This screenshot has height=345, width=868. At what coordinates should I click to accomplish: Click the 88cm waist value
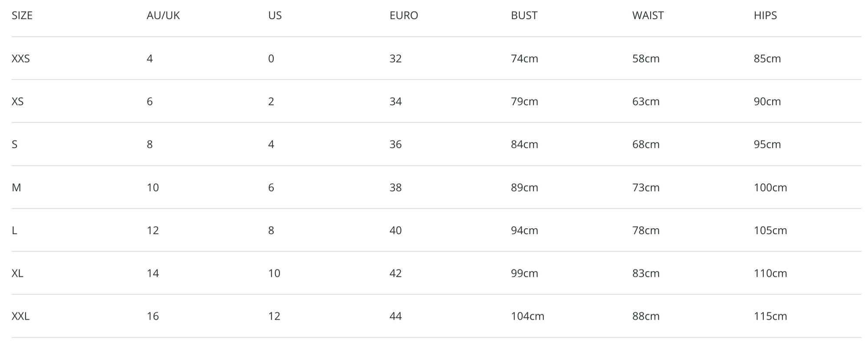[x=646, y=316]
